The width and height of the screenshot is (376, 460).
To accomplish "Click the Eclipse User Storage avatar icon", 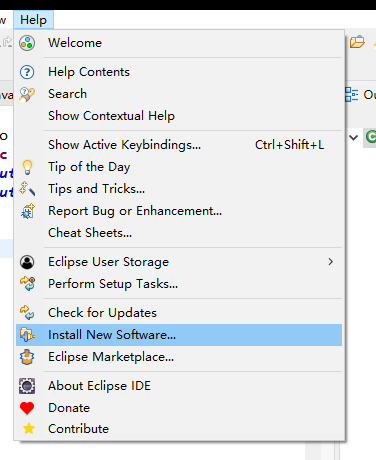I will point(27,262).
